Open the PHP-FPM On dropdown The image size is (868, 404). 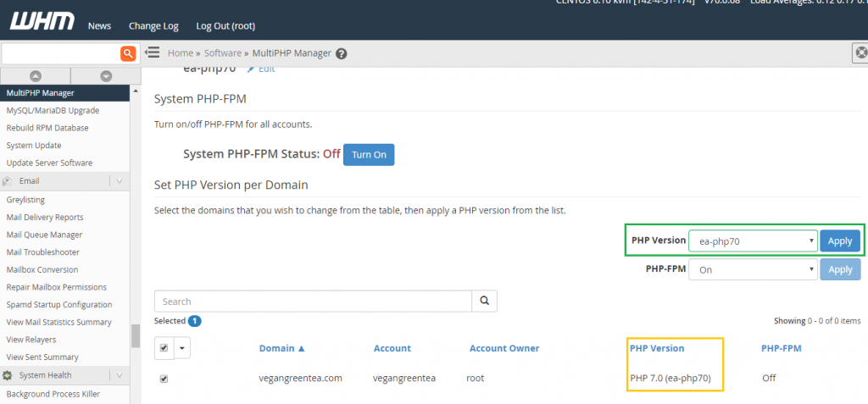click(753, 269)
